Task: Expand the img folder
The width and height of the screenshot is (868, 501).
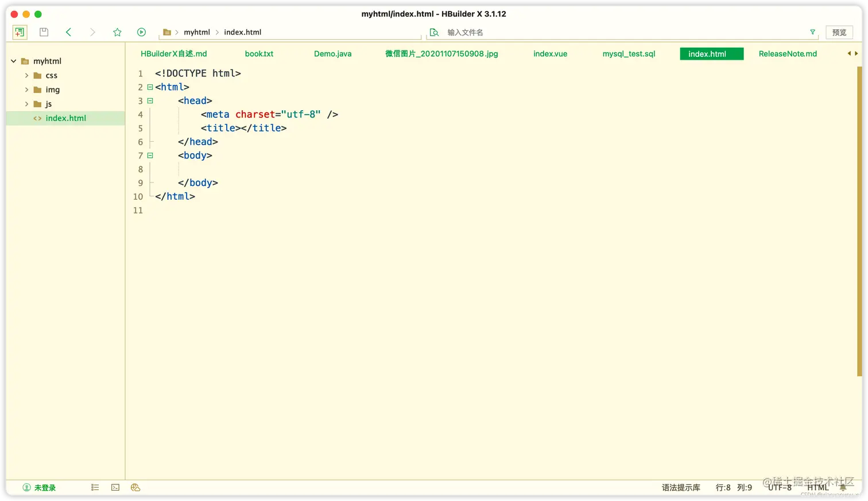Action: 26,90
